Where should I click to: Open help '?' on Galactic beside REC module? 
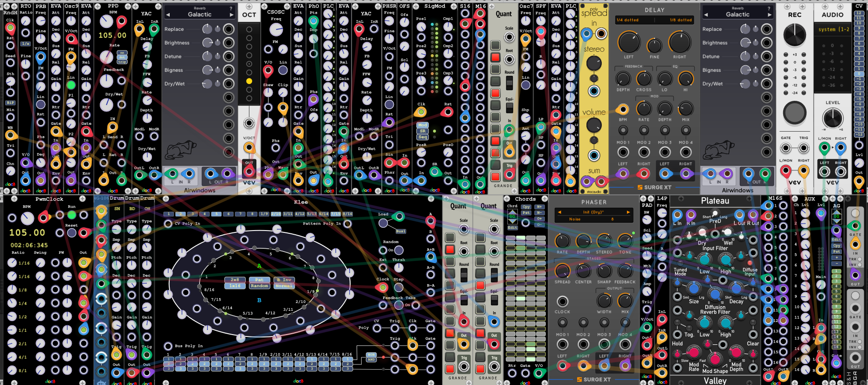tap(769, 8)
